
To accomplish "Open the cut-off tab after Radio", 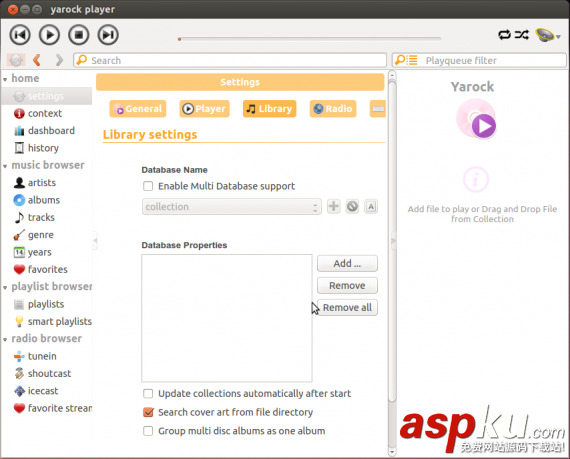I will click(x=378, y=109).
